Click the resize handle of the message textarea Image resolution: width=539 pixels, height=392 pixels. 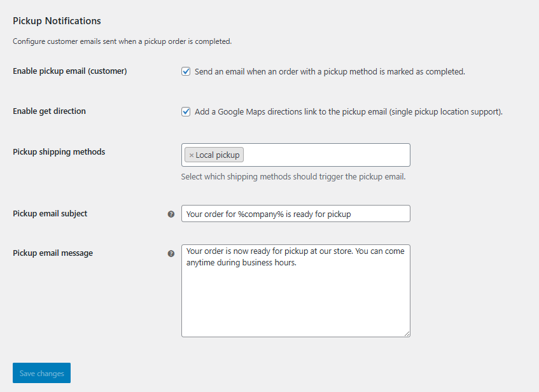click(407, 333)
